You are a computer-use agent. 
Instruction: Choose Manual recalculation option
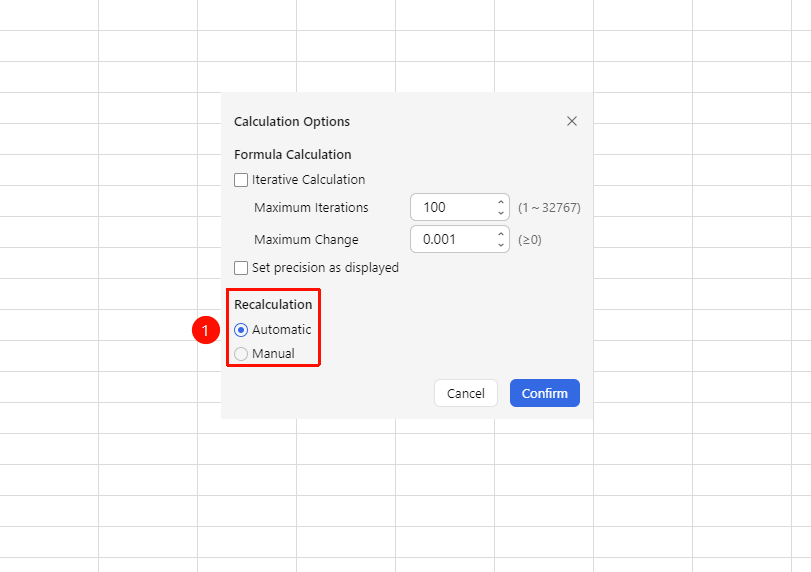(x=241, y=354)
